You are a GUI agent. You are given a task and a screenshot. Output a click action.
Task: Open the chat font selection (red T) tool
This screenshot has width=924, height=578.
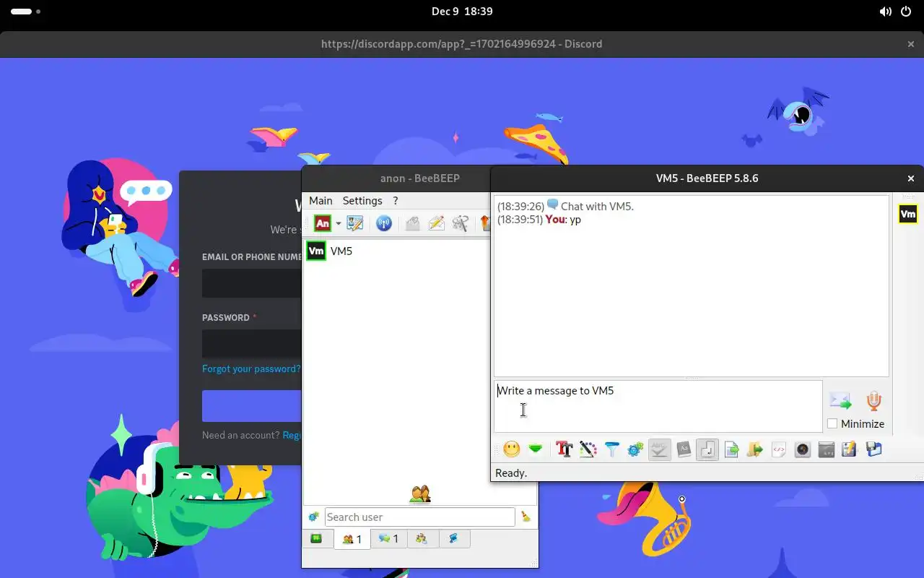[x=565, y=449]
